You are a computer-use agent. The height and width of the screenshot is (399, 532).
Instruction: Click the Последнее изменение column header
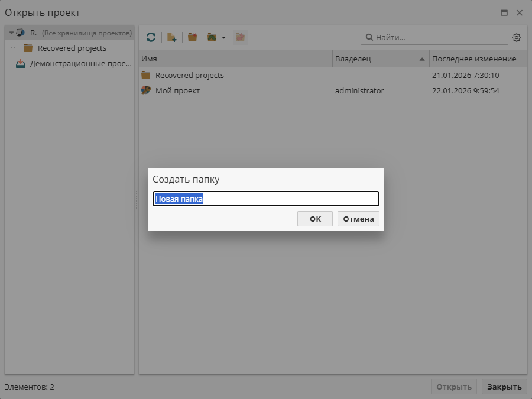[x=473, y=59]
